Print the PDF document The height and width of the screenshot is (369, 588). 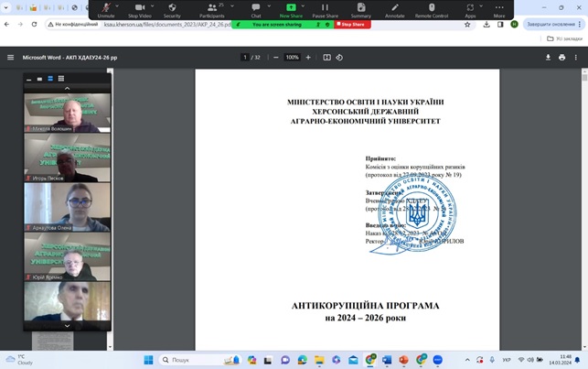click(x=561, y=58)
